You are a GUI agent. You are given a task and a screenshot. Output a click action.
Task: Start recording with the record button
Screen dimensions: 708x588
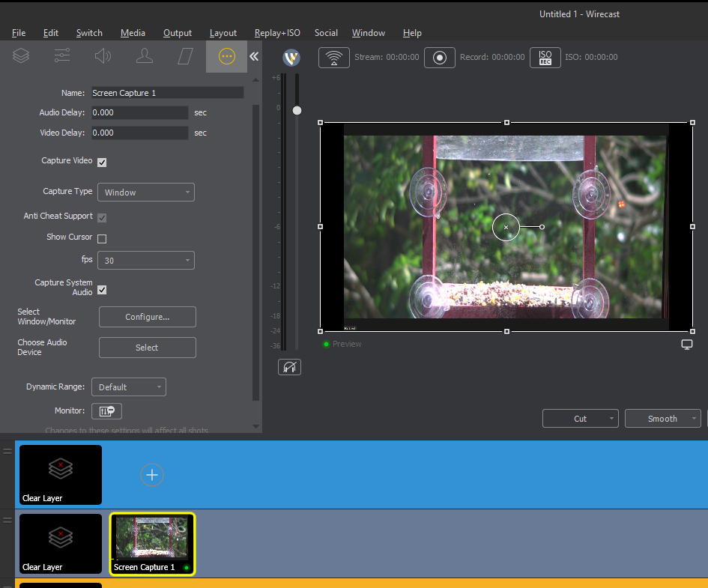pyautogui.click(x=439, y=58)
